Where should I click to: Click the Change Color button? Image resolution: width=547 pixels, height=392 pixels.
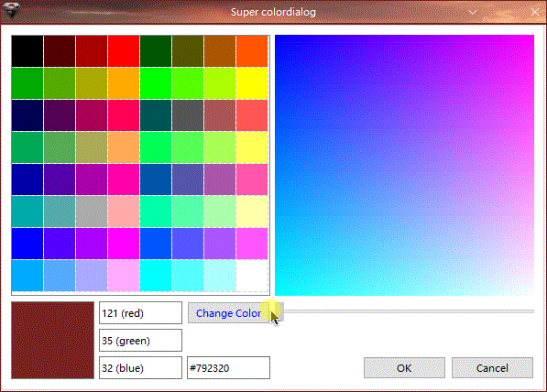click(x=229, y=313)
